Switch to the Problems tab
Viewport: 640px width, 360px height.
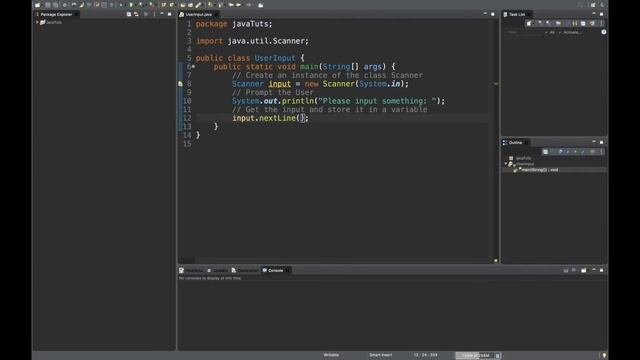pos(191,270)
